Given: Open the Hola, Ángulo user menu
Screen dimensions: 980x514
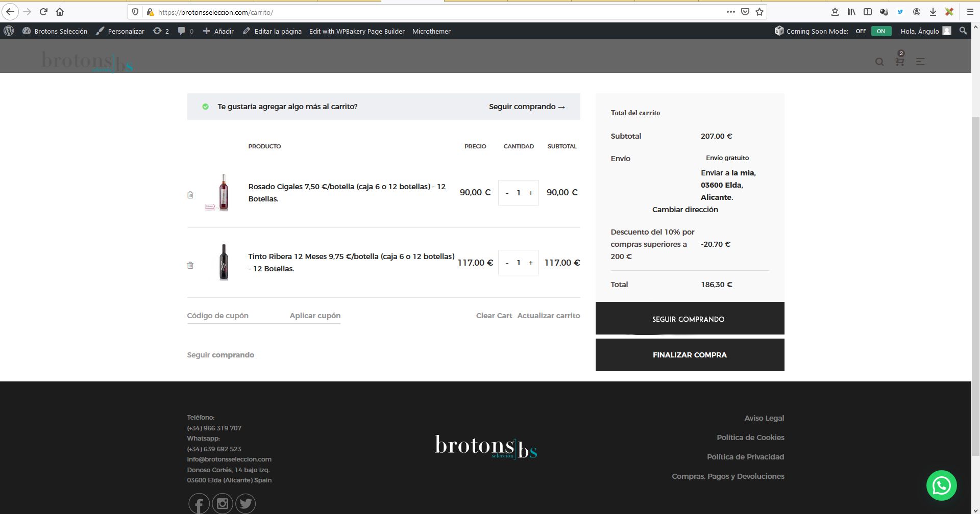Looking at the screenshot, I should click(925, 31).
